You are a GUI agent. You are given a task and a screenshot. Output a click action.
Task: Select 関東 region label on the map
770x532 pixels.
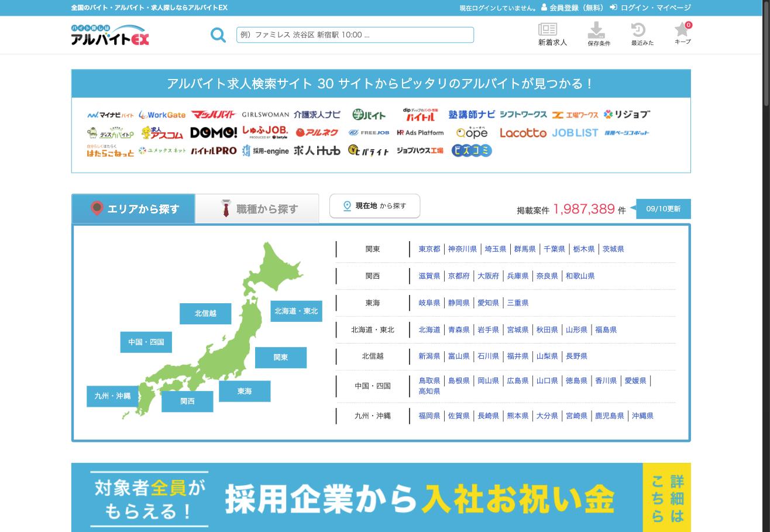(x=281, y=357)
